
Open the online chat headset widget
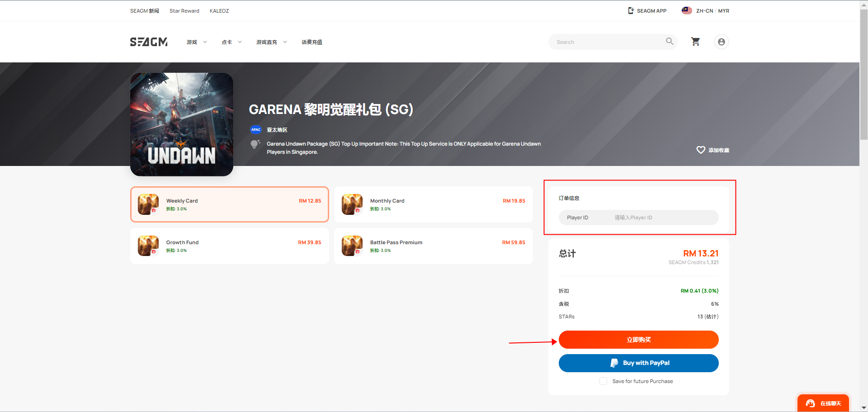click(811, 403)
